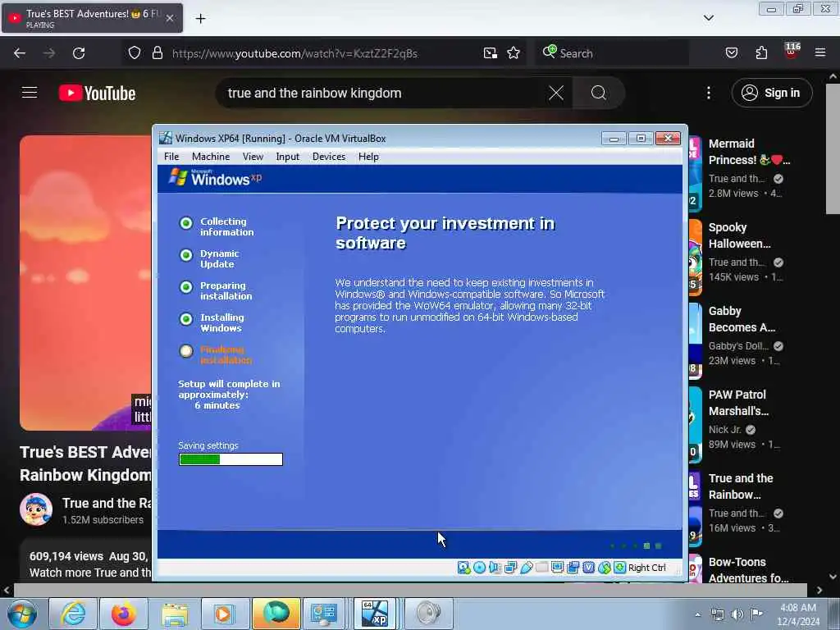Click the picture-in-picture icon in the address bar
840x630 pixels.
[x=491, y=53]
